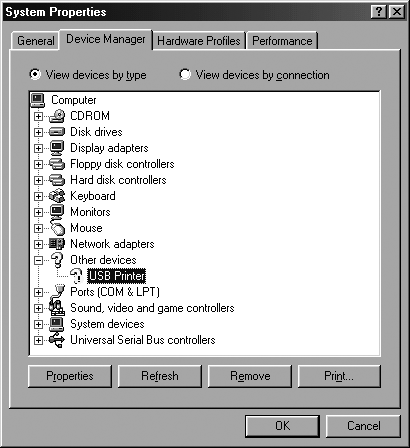410x448 pixels.
Task: Select the Keyboard device icon
Action: click(x=57, y=196)
